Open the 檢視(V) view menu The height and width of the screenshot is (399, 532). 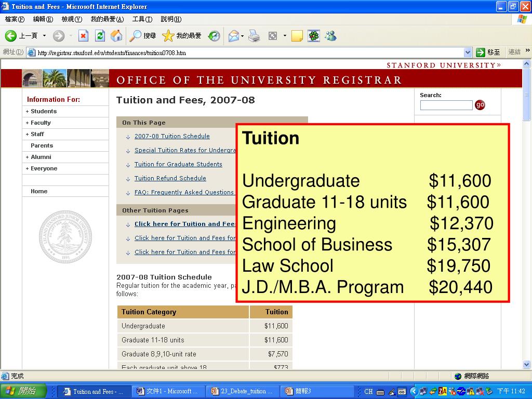[x=72, y=19]
